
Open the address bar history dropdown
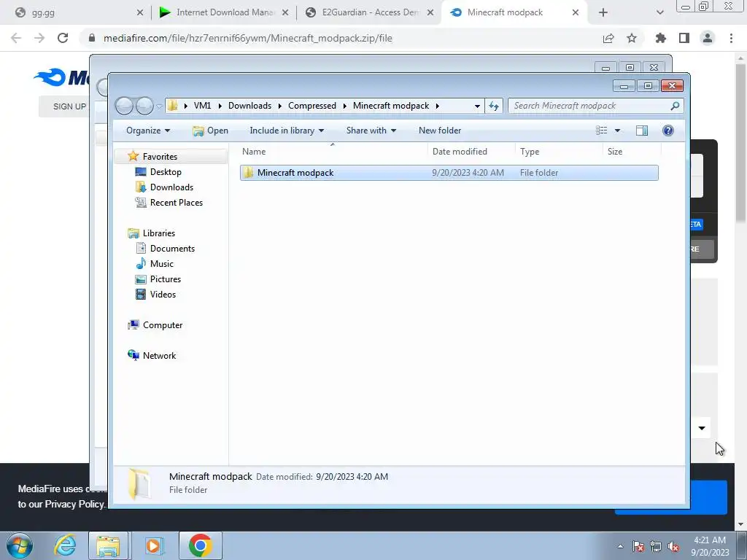(477, 106)
